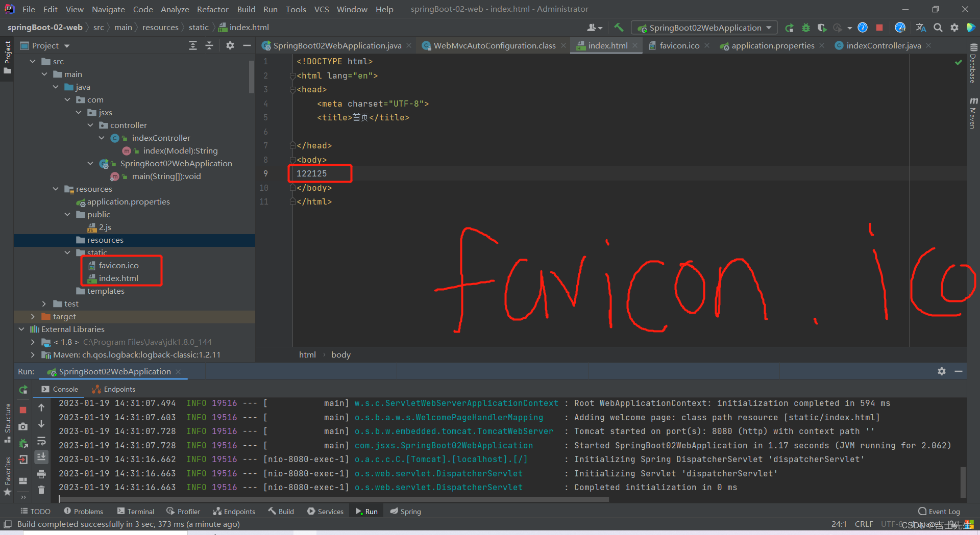Toggle the Database side panel
The width and height of the screenshot is (980, 535).
pyautogui.click(x=973, y=64)
